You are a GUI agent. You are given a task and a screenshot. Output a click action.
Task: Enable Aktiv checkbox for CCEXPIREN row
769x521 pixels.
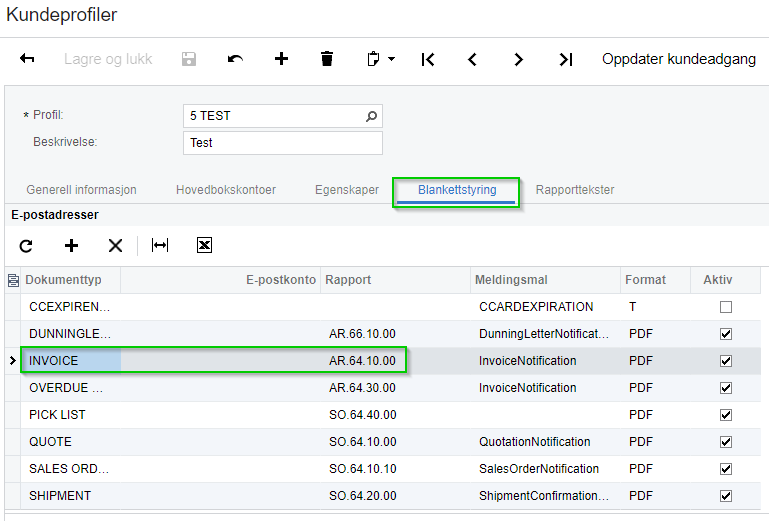point(726,307)
